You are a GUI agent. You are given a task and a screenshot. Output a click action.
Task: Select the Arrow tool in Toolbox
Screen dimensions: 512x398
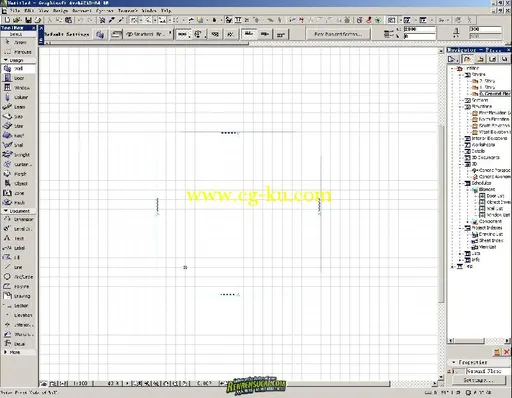point(19,42)
